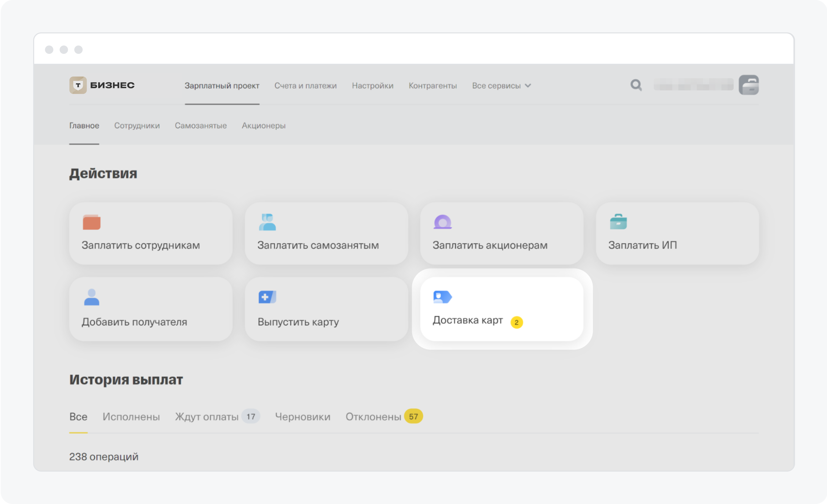
Task: Click the T-Business logo icon
Action: pos(78,85)
